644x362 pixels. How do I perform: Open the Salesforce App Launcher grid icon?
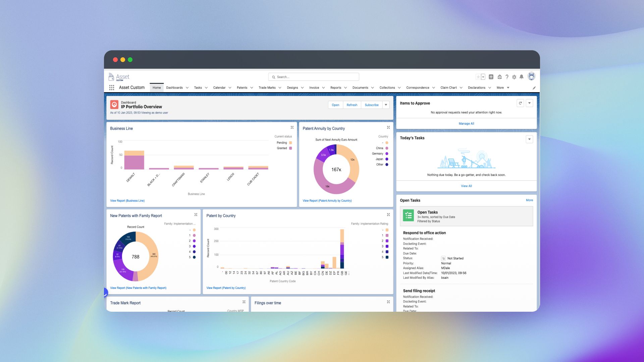(112, 87)
